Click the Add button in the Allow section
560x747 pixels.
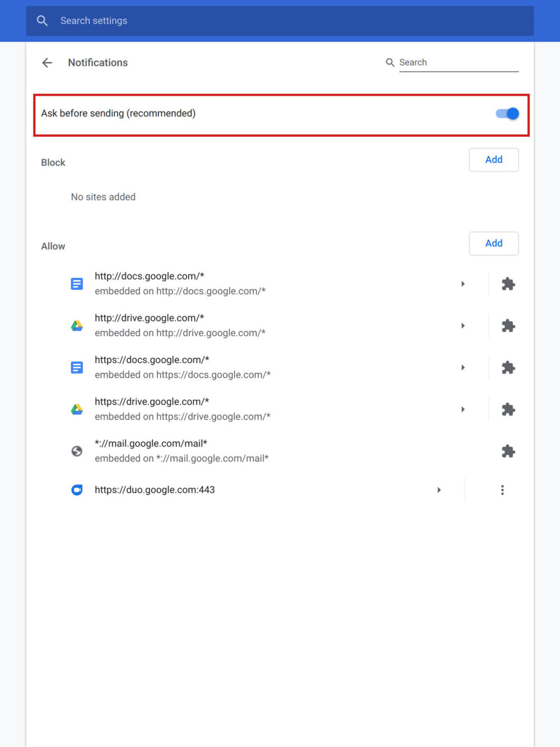tap(493, 243)
